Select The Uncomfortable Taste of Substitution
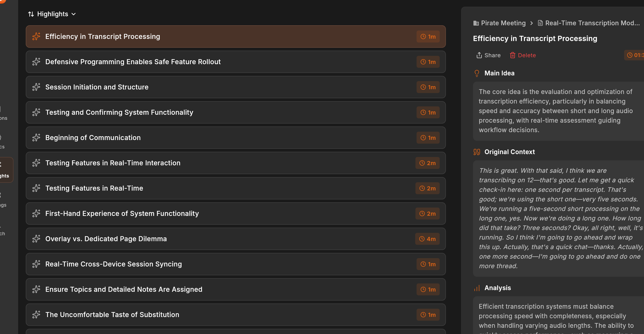This screenshot has height=334, width=644. [112, 314]
